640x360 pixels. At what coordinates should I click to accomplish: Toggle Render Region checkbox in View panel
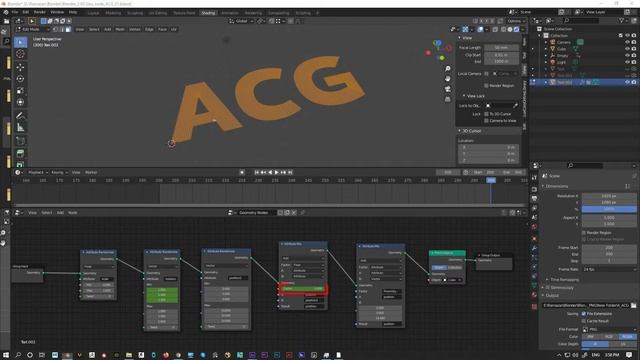coord(486,86)
